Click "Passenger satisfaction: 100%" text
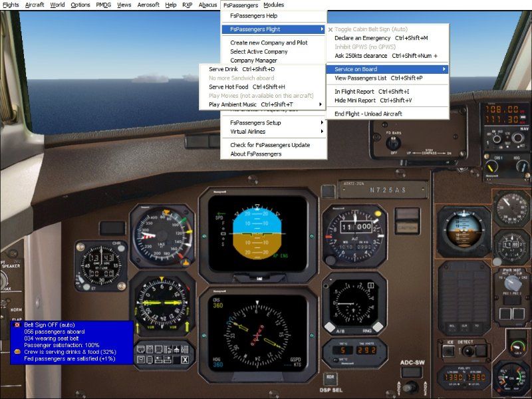 coord(61,345)
